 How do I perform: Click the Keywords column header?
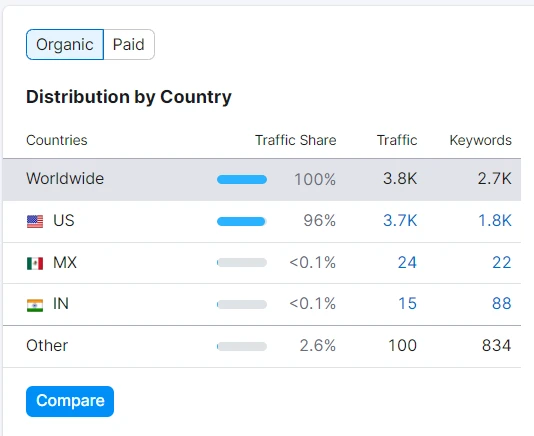pos(481,140)
